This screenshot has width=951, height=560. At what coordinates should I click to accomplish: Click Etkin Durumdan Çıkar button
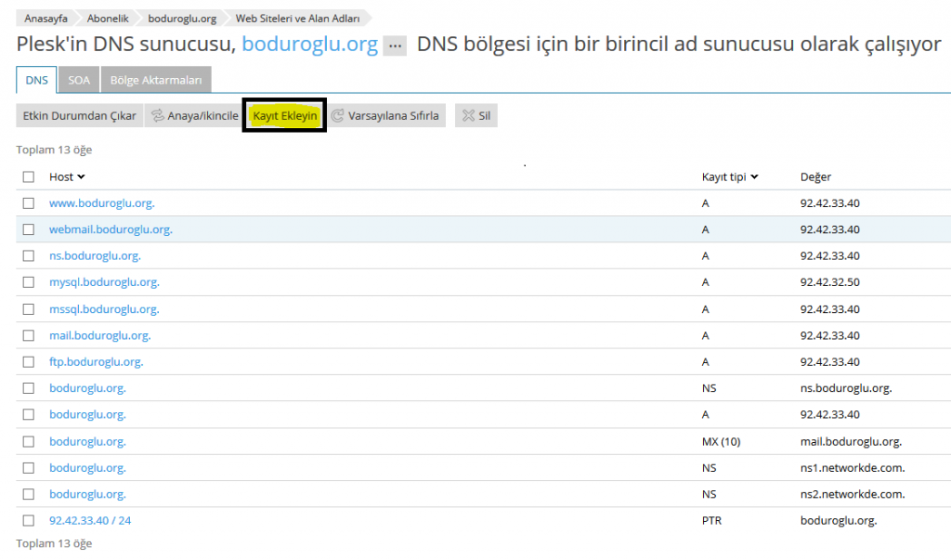coord(80,116)
